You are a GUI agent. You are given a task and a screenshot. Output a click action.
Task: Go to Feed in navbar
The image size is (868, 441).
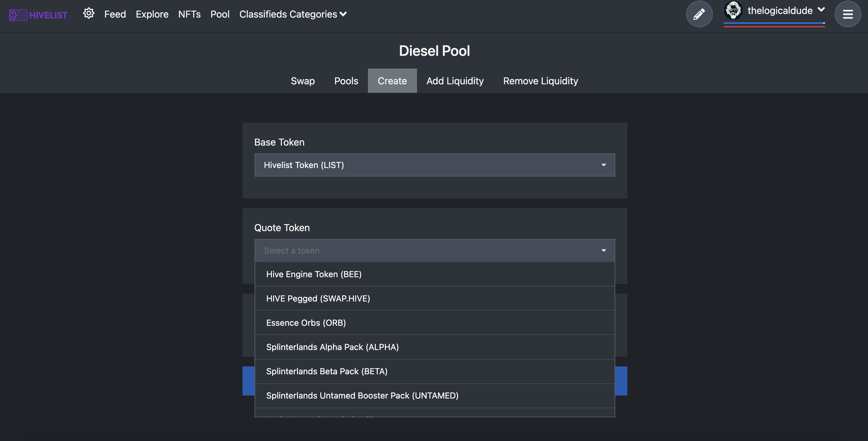pyautogui.click(x=115, y=14)
